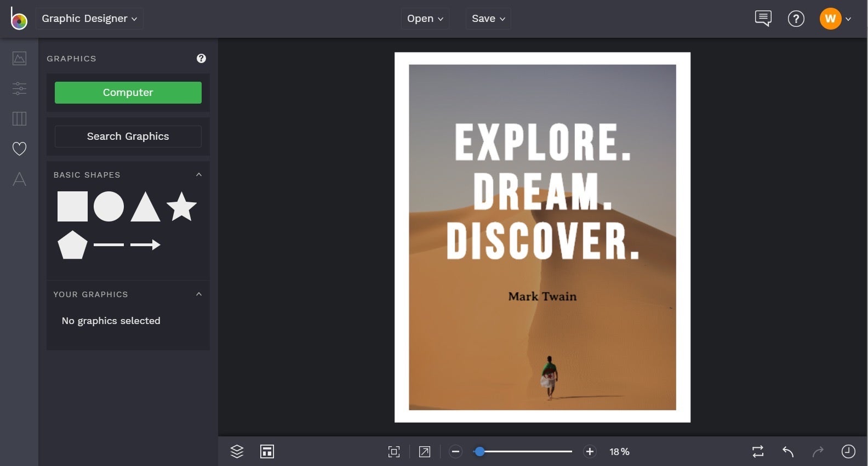Open the Graphic Designer dropdown
868x466 pixels.
click(x=89, y=19)
